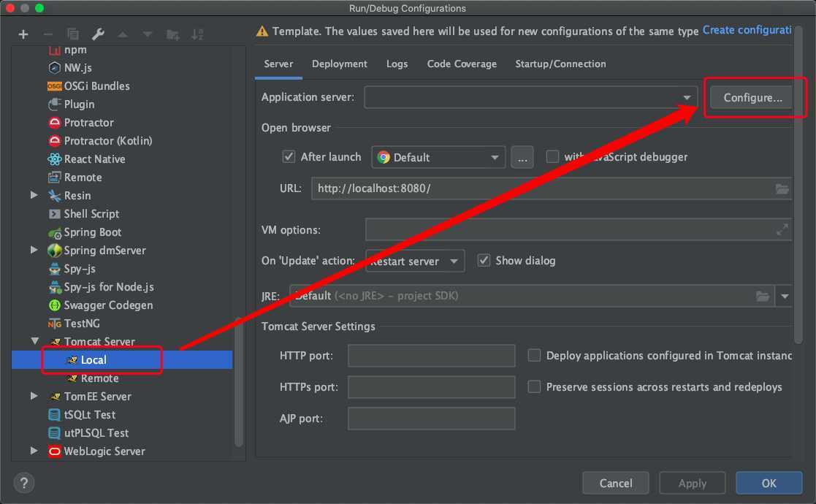Viewport: 816px width, 504px height.
Task: Click the JRE folder browse icon
Action: [x=763, y=296]
